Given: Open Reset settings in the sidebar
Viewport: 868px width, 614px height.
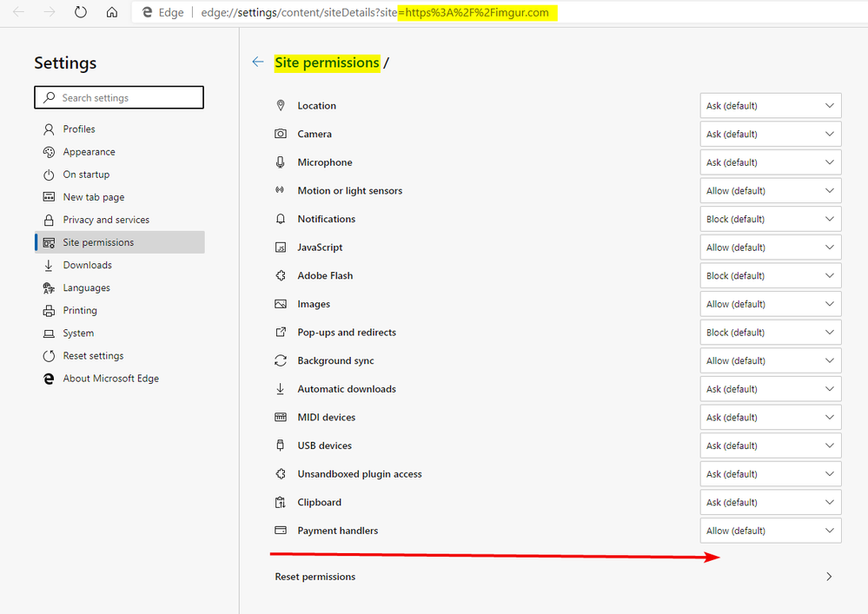Looking at the screenshot, I should 120,356.
